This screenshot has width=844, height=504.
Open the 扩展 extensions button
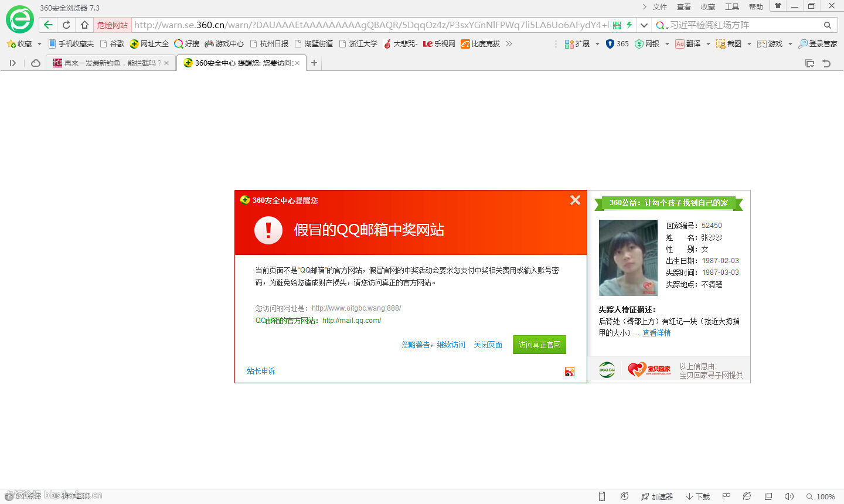577,44
